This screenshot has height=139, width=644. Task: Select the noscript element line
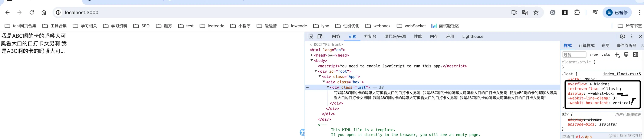click(392, 66)
